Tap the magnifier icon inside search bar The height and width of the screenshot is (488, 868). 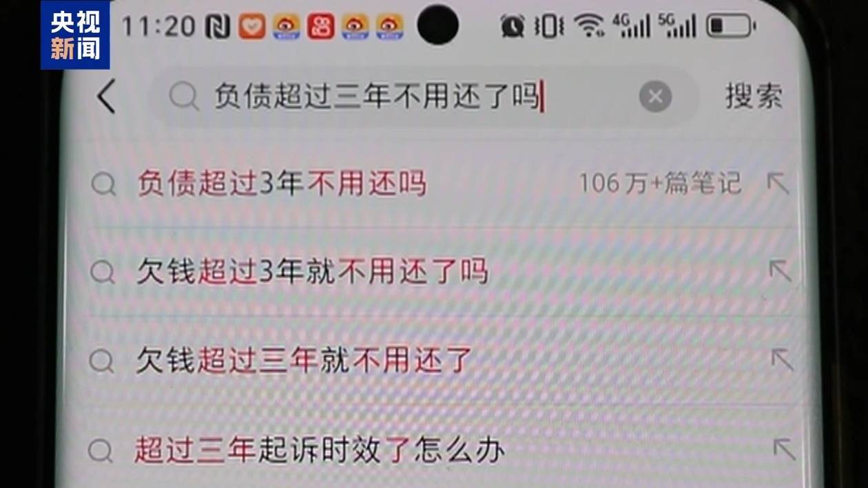click(183, 98)
